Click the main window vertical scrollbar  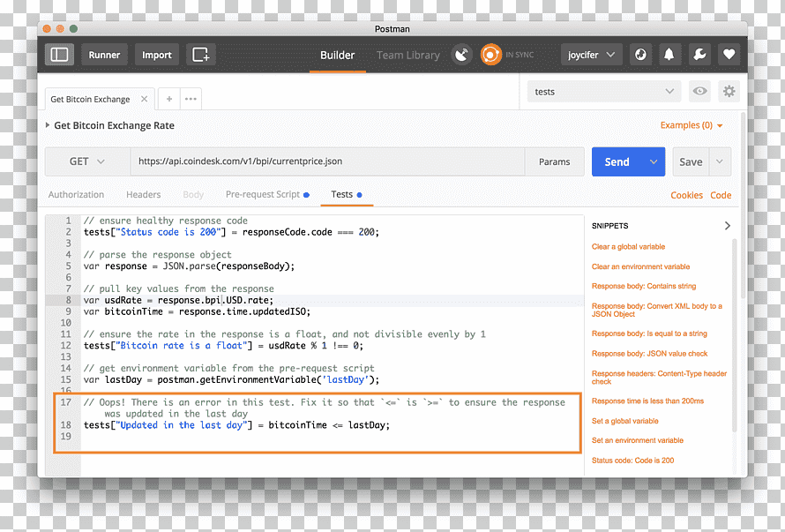743,206
